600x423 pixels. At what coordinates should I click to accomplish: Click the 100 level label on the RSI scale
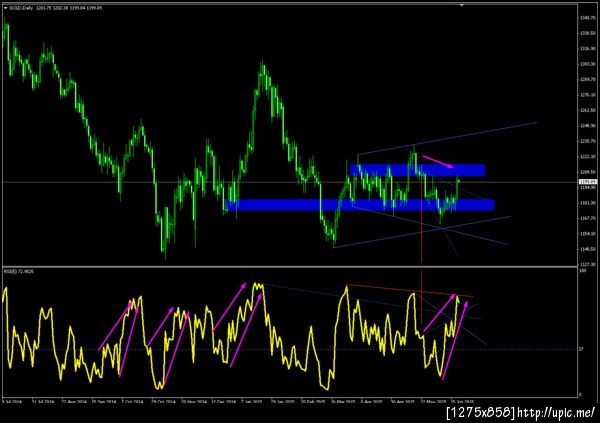583,271
